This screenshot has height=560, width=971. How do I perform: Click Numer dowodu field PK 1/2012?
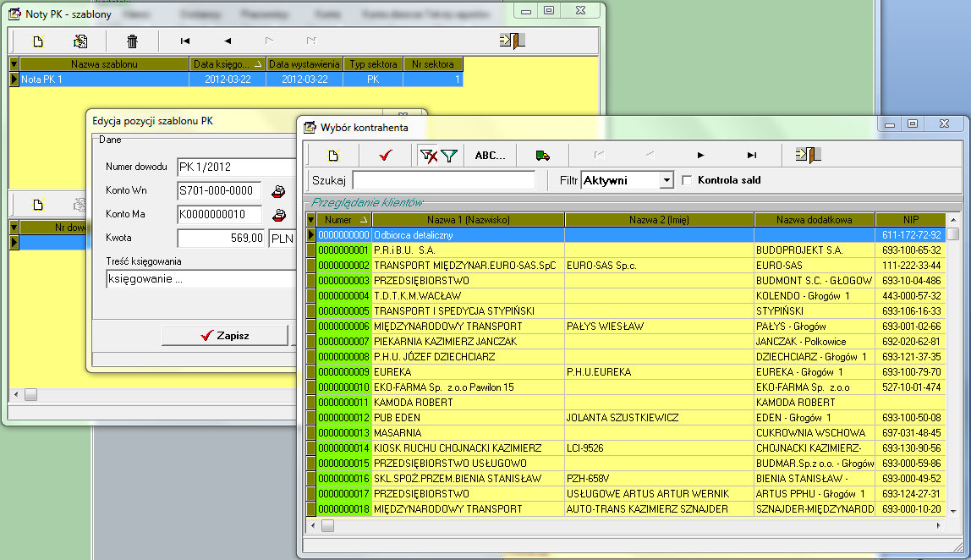pos(237,167)
